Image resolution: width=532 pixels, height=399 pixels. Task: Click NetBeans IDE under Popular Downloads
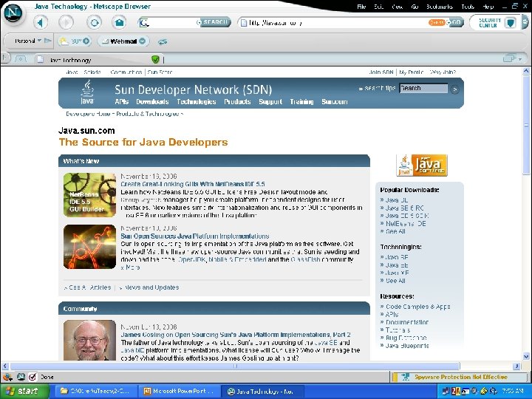(x=406, y=224)
